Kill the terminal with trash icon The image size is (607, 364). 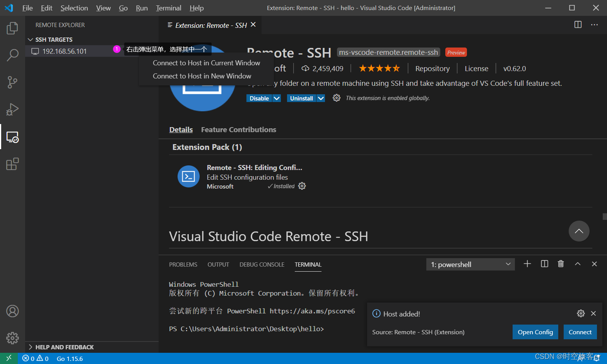[561, 264]
